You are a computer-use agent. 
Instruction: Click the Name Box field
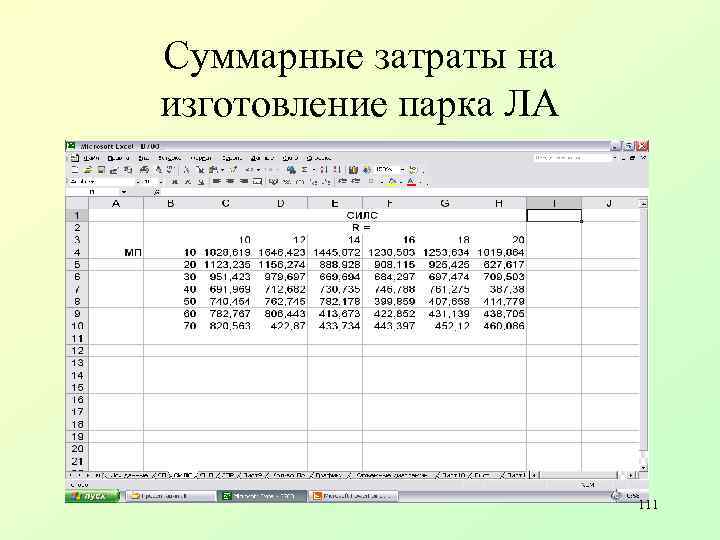(94, 192)
